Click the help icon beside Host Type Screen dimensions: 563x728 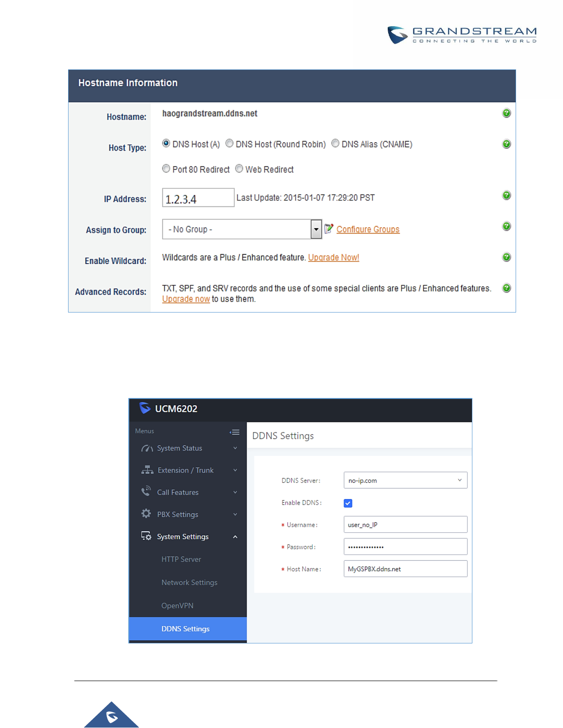coord(506,144)
